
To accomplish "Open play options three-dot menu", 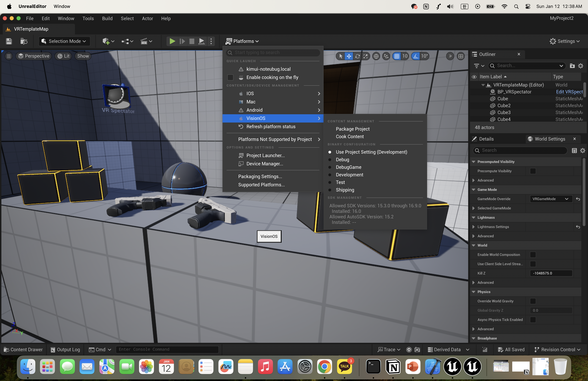I will [x=211, y=41].
